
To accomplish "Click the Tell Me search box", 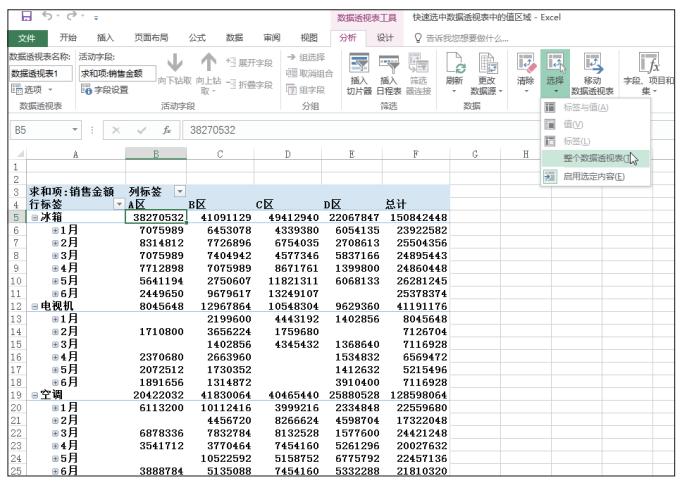I will coord(462,38).
